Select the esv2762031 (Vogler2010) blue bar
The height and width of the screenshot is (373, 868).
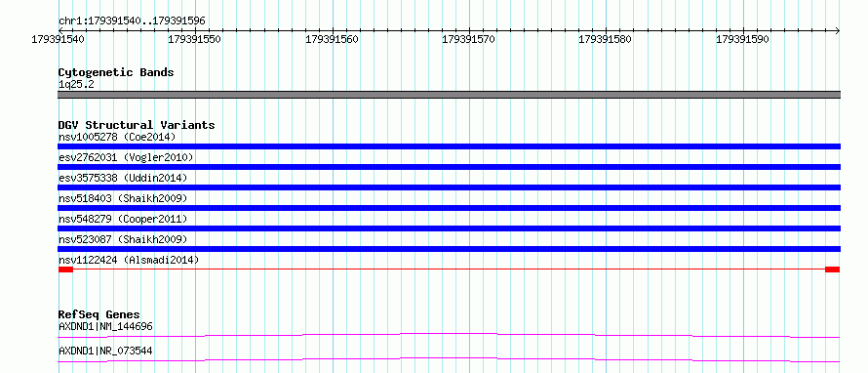[x=449, y=166]
